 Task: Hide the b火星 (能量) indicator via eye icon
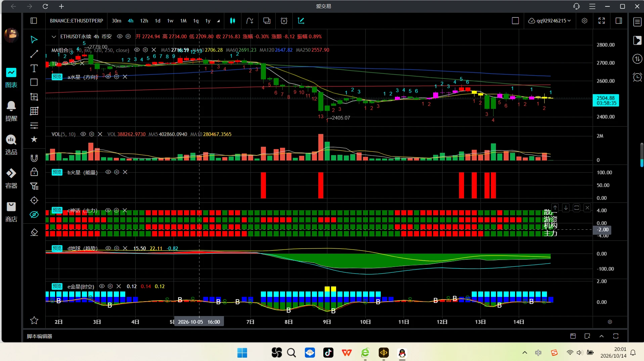[108, 172]
